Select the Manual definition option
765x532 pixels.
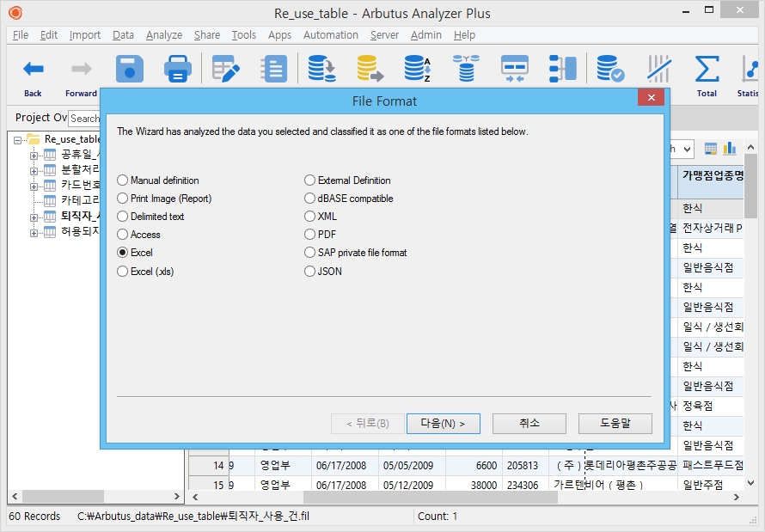[x=122, y=180]
